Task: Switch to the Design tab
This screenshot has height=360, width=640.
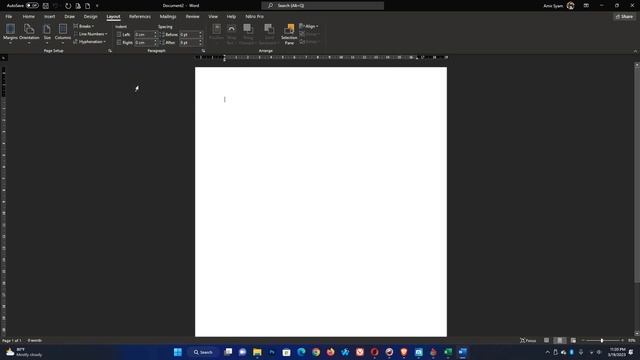Action: pos(91,16)
